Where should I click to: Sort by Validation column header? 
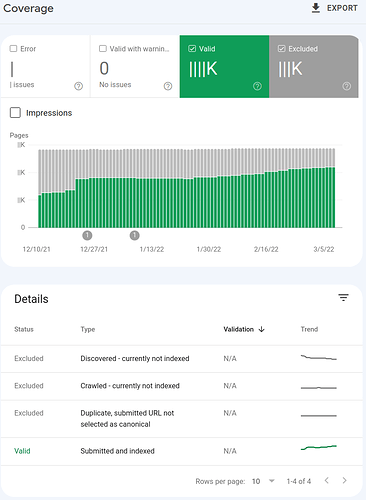coord(238,329)
